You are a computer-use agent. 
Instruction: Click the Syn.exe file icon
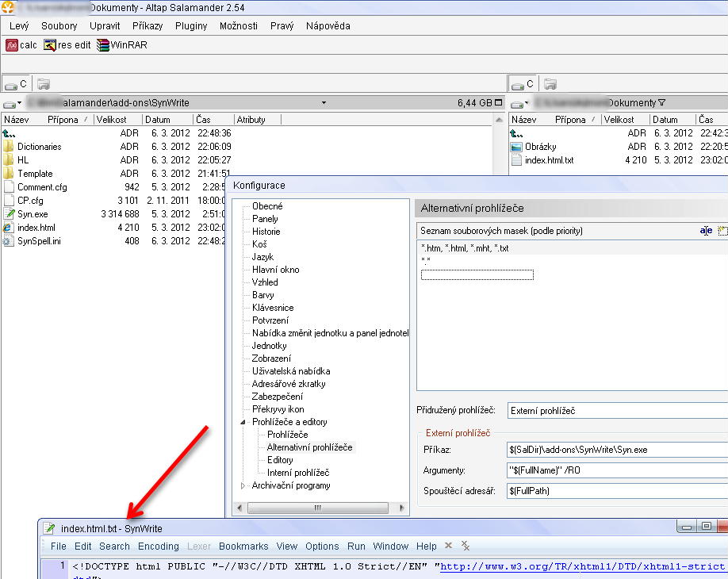click(9, 214)
